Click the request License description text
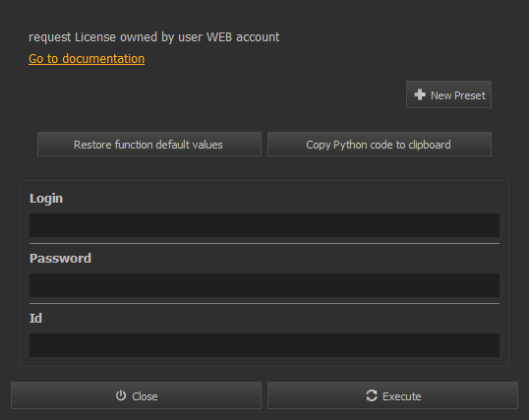 click(x=153, y=37)
